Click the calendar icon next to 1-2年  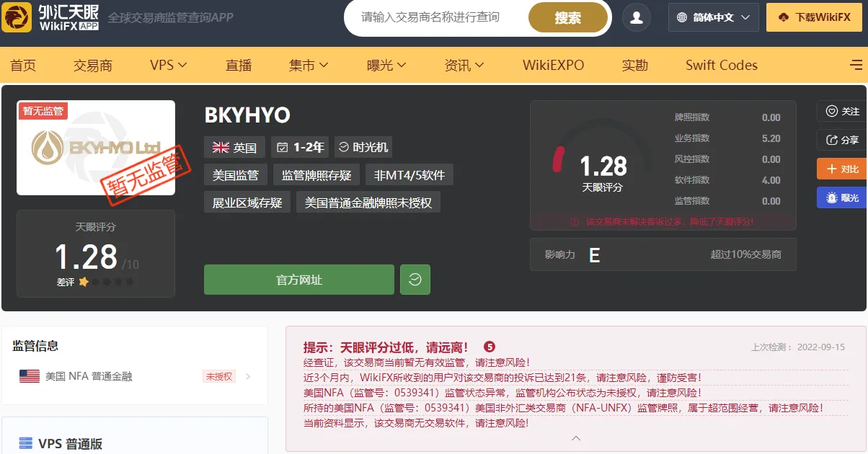(x=283, y=148)
